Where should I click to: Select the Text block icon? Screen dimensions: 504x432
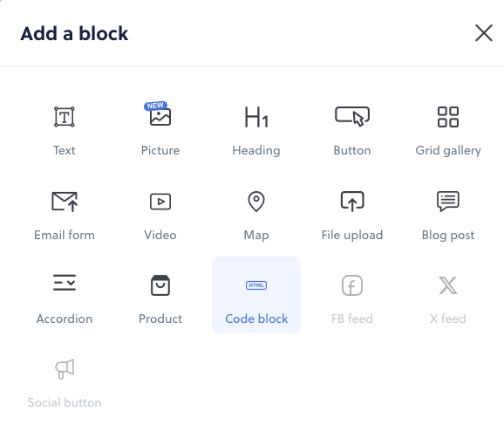[x=65, y=117]
